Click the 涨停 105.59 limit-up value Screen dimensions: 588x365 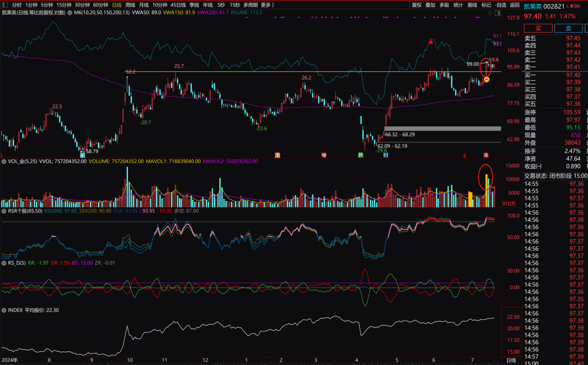(x=572, y=112)
